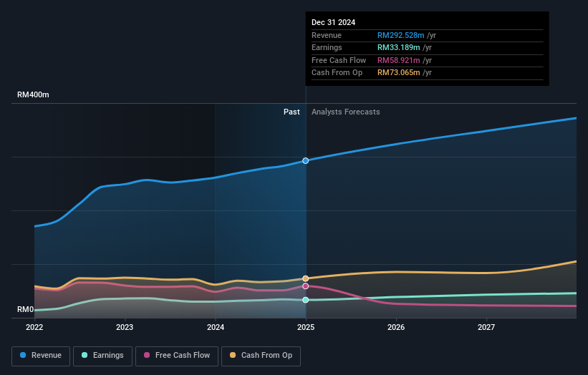
Task: Click the teal Earnings data point marker
Action: tap(306, 300)
